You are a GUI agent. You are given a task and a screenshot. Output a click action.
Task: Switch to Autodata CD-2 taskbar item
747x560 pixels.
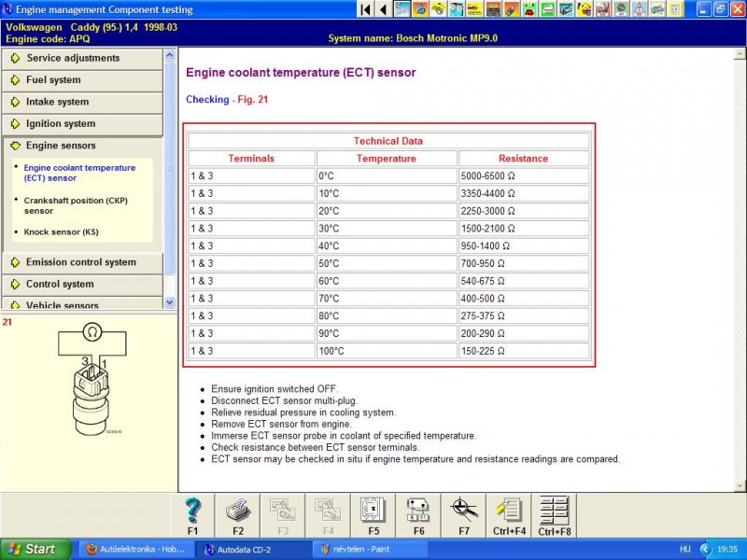[x=252, y=549]
